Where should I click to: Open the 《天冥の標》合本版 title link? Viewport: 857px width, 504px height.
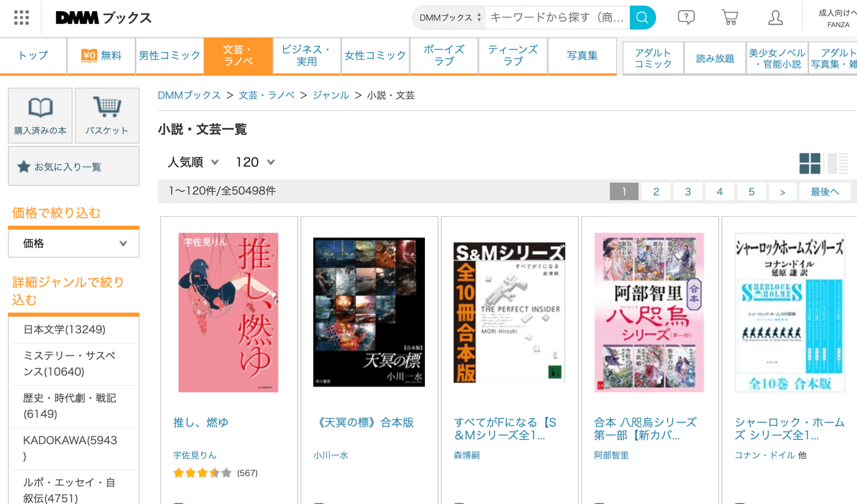(x=363, y=422)
